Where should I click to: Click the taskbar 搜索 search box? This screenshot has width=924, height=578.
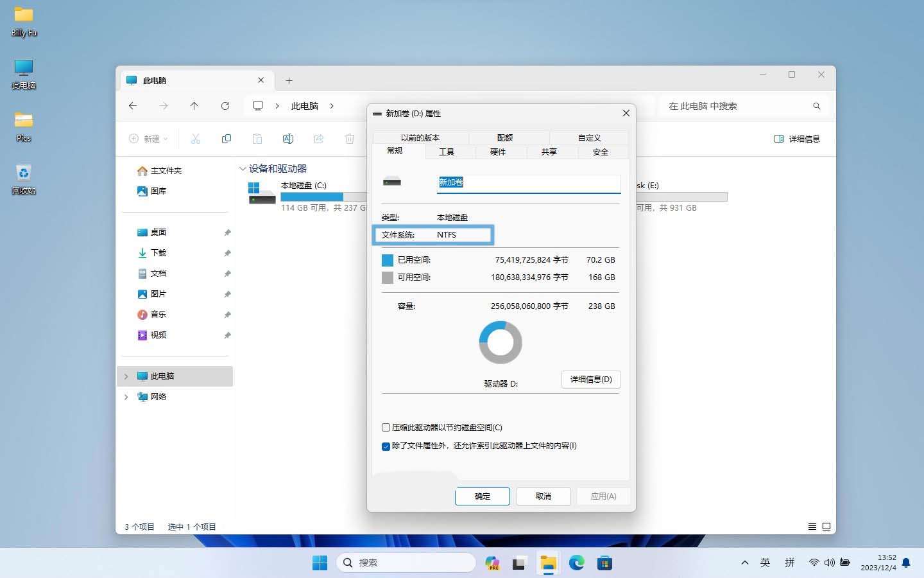coord(406,563)
